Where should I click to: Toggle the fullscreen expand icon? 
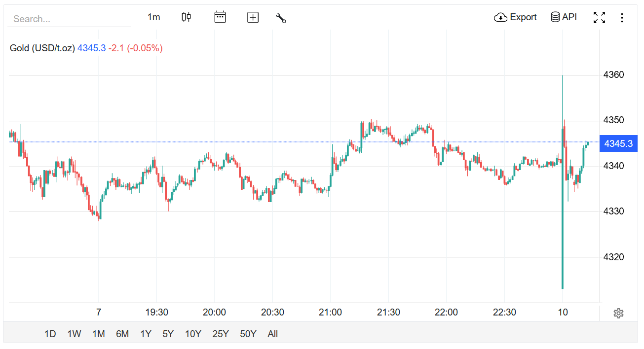(x=599, y=18)
